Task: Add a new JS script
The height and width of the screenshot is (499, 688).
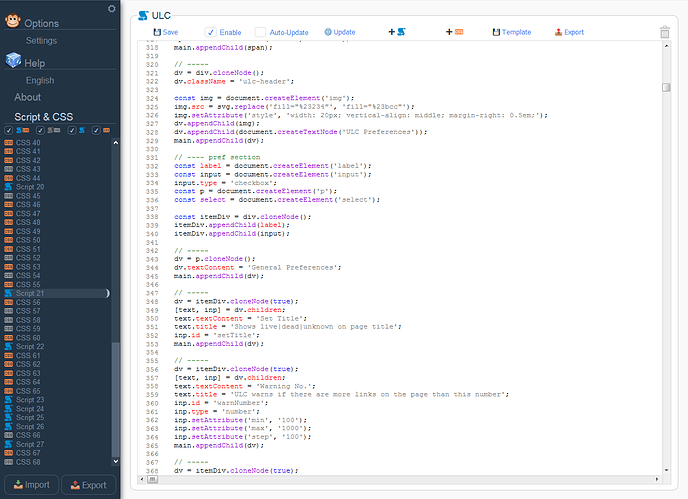Action: click(x=397, y=32)
